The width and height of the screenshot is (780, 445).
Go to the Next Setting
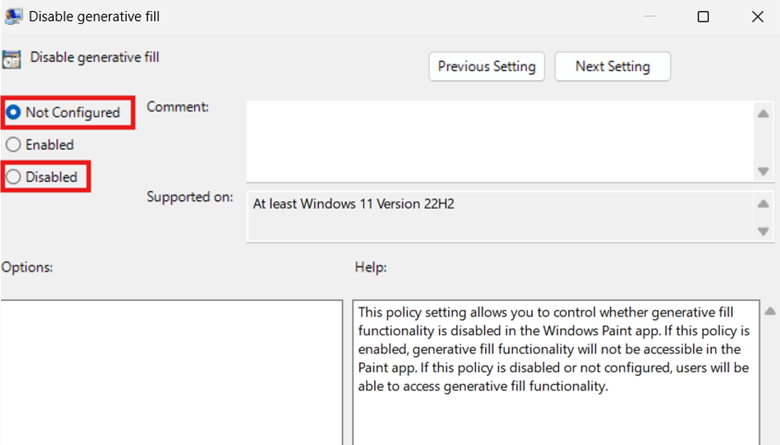tap(612, 67)
